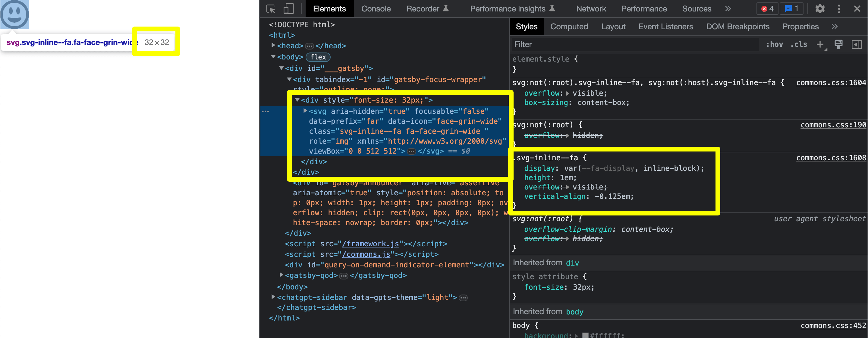Collapse the body element node
Screen dimensions: 868x338
coord(273,57)
